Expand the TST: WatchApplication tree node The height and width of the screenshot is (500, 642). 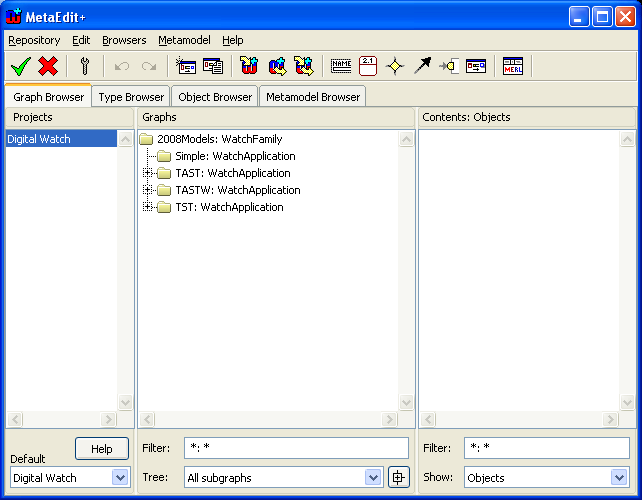click(x=148, y=207)
